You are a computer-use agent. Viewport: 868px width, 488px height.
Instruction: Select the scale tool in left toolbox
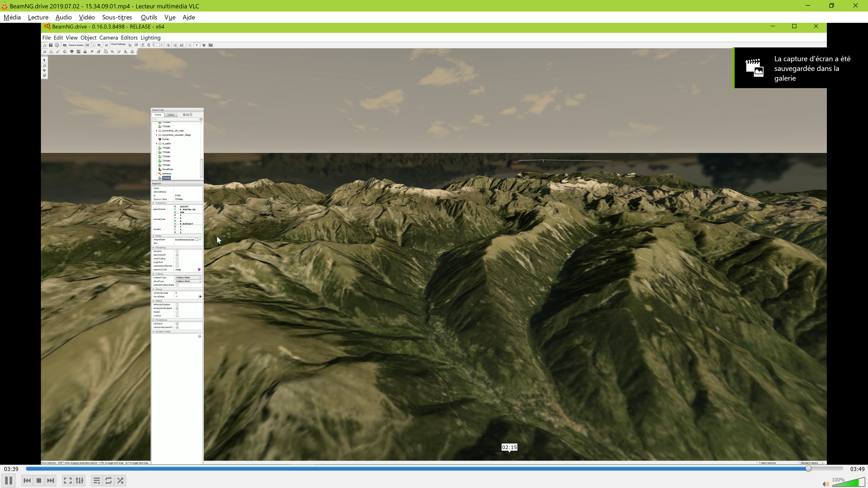click(x=44, y=75)
